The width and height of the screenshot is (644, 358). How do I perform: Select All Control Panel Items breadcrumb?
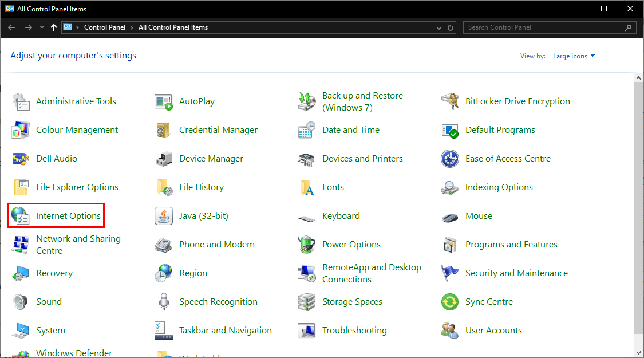click(x=173, y=27)
